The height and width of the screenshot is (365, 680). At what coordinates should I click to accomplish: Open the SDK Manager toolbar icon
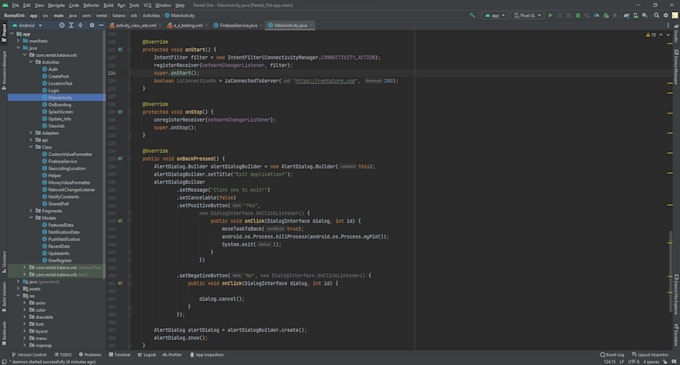coord(645,15)
